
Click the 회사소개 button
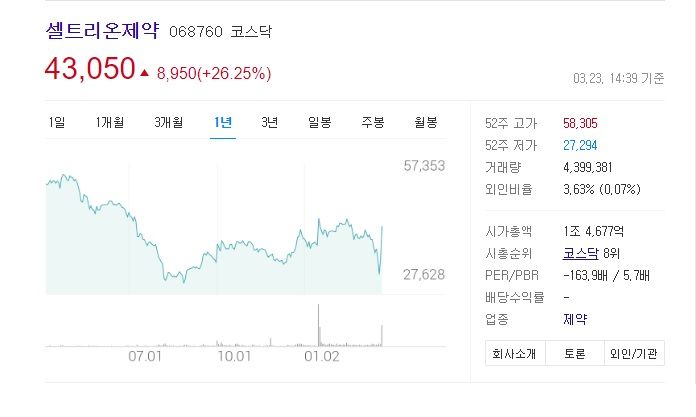point(515,353)
